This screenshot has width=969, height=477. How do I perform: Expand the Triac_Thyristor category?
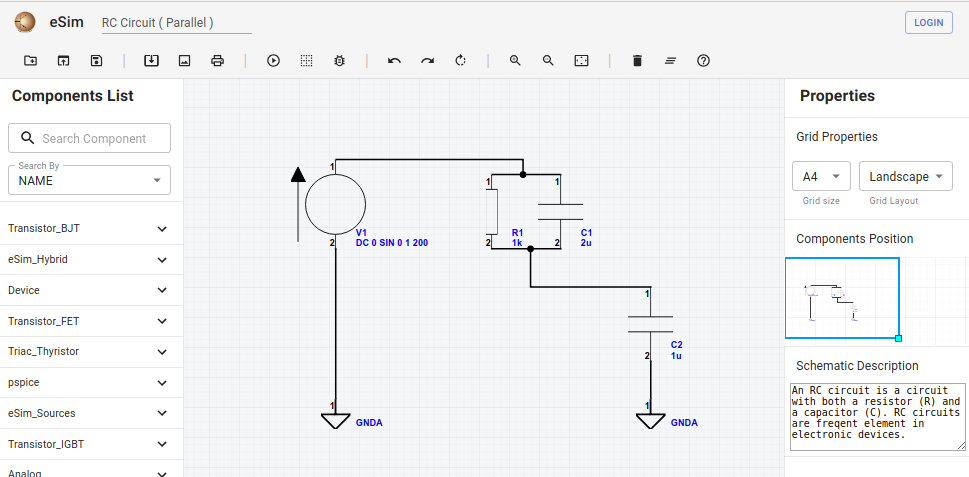[x=91, y=352]
